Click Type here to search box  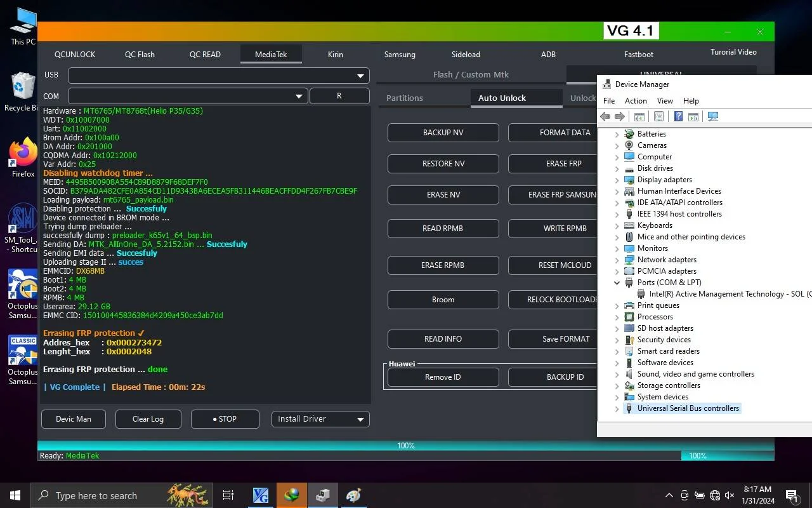122,495
